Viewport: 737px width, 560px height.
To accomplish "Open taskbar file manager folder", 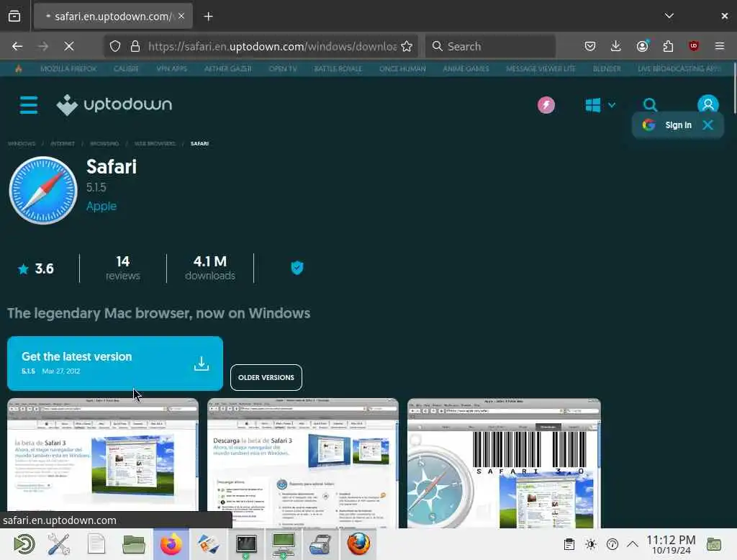I will point(133,544).
